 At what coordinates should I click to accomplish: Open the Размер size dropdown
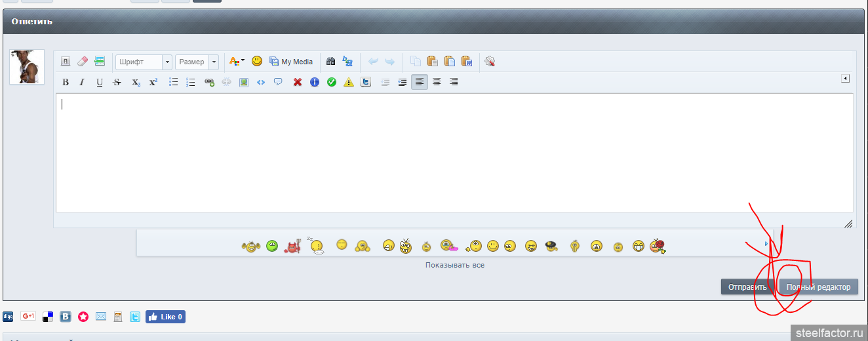click(x=197, y=62)
